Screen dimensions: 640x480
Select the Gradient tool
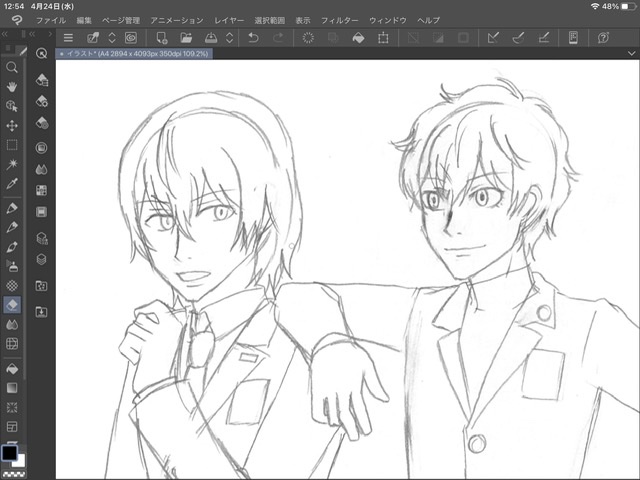[x=12, y=388]
